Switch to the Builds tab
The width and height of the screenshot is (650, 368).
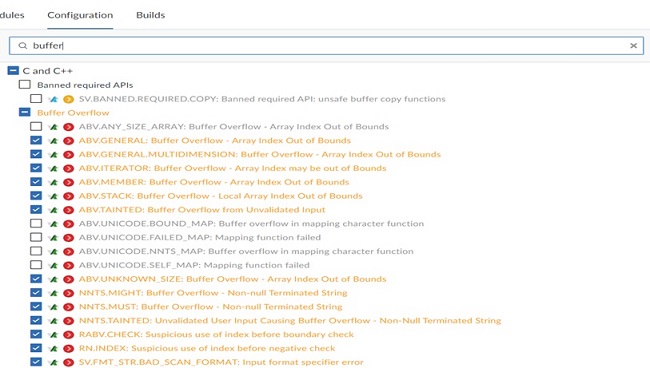point(150,15)
